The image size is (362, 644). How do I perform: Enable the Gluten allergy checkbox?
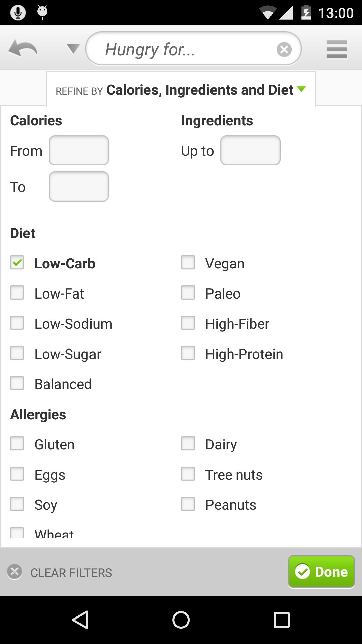point(17,444)
